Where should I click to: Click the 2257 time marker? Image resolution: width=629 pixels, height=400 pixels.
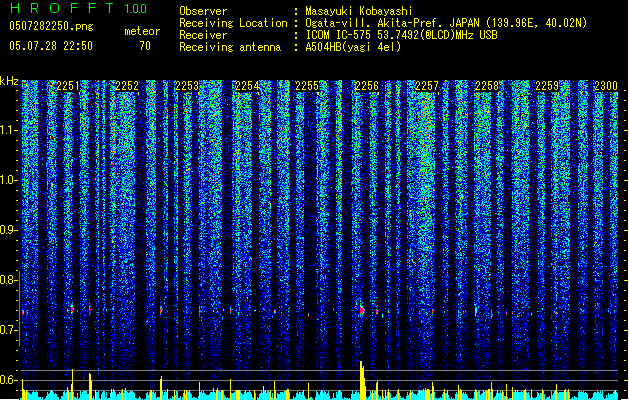[x=427, y=85]
